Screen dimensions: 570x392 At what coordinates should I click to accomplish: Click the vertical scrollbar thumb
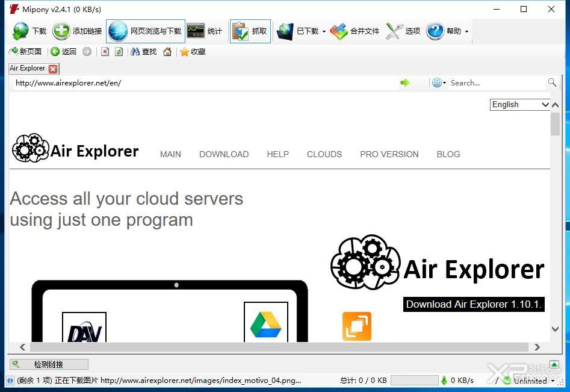coord(555,123)
